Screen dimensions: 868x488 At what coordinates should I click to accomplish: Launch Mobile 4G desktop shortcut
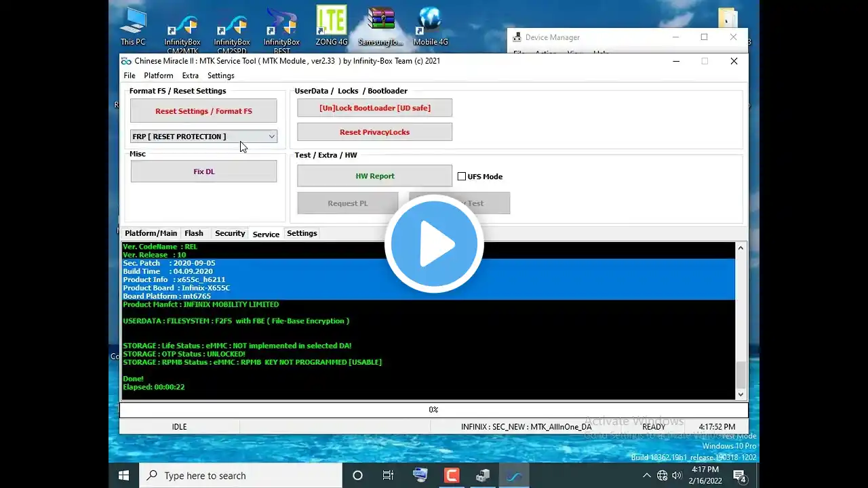tap(431, 27)
